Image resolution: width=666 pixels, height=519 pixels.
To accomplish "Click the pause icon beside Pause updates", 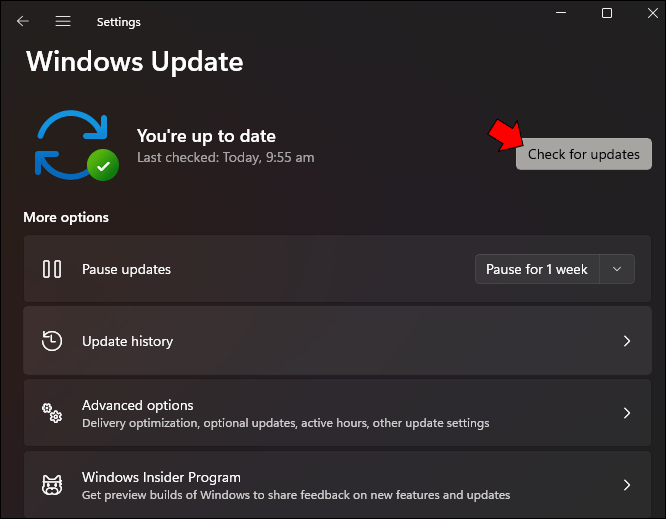I will 52,269.
